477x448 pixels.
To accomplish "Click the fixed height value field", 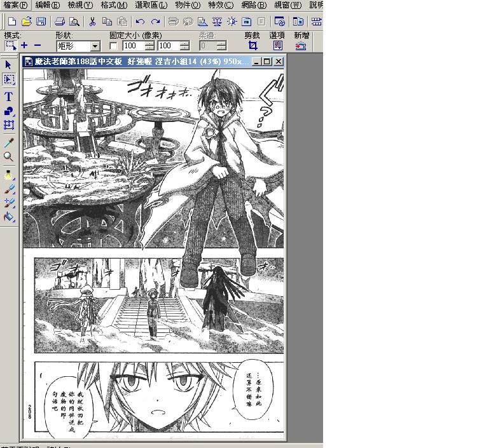I will (x=169, y=46).
